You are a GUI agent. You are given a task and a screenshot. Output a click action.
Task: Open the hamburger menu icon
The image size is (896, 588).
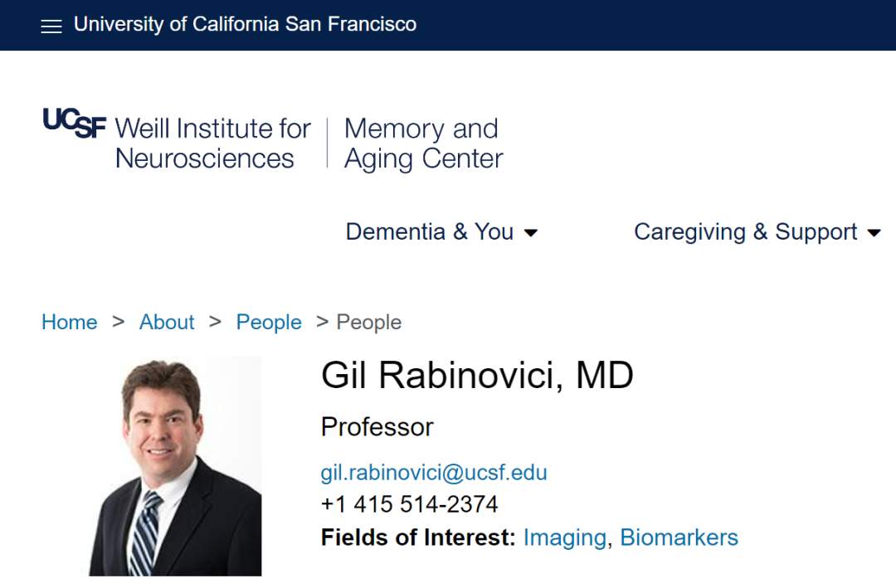point(51,26)
